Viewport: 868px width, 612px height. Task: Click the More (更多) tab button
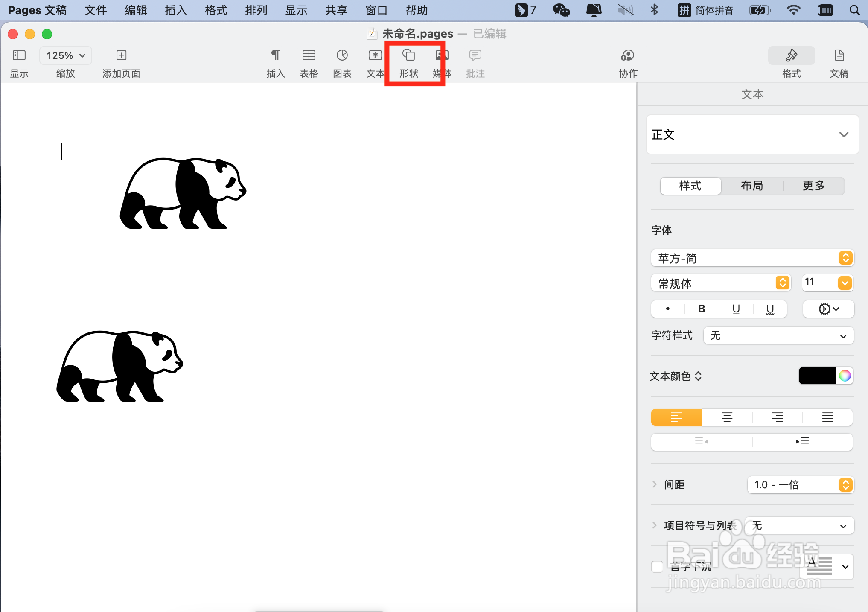tap(813, 186)
